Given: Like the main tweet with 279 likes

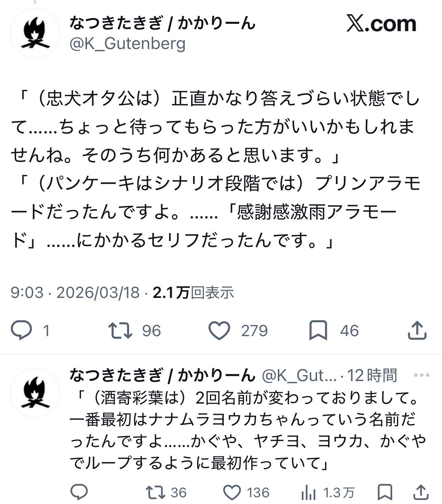Looking at the screenshot, I should pos(219,330).
